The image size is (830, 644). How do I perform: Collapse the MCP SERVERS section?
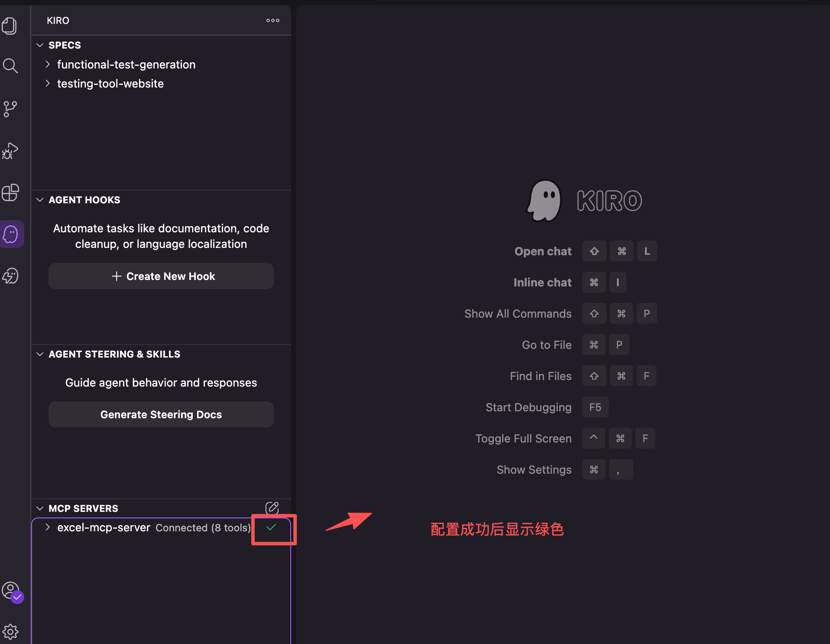40,508
